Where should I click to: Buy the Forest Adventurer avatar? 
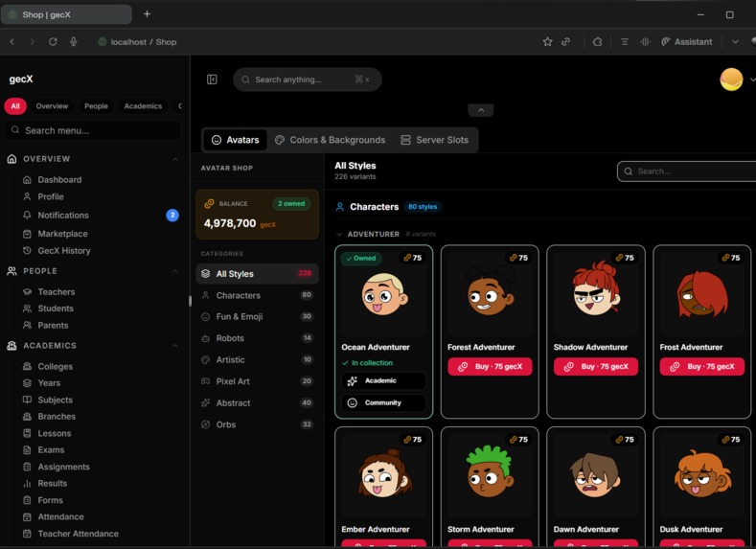(x=490, y=367)
